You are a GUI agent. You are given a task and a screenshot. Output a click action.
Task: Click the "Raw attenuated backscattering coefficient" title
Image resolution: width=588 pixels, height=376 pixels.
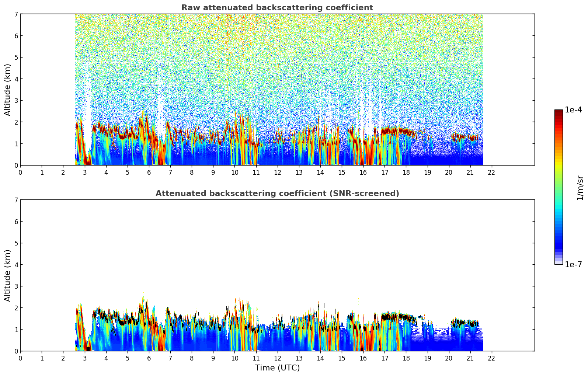click(277, 8)
